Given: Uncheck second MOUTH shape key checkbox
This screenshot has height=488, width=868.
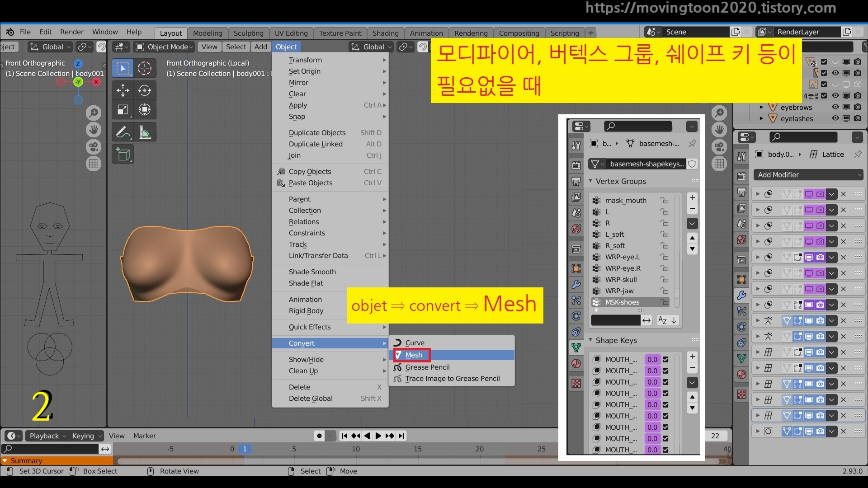Looking at the screenshot, I should tap(665, 371).
